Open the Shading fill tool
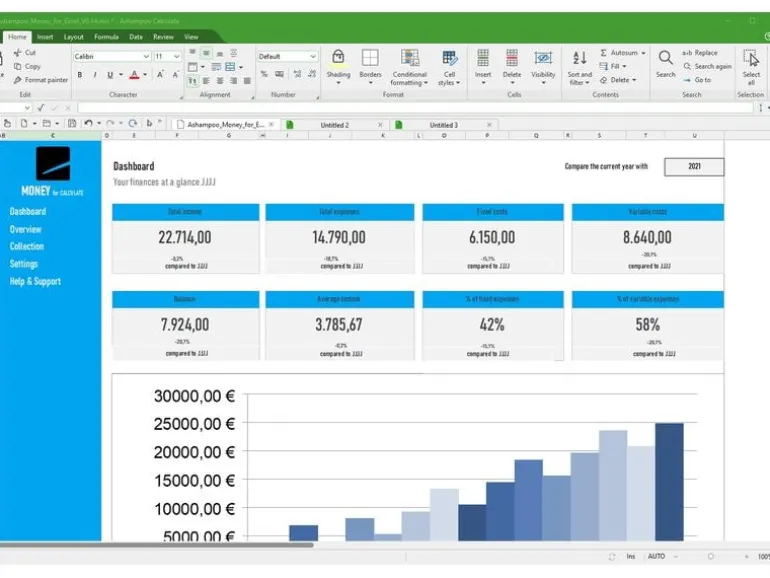The width and height of the screenshot is (770, 578). tap(338, 66)
